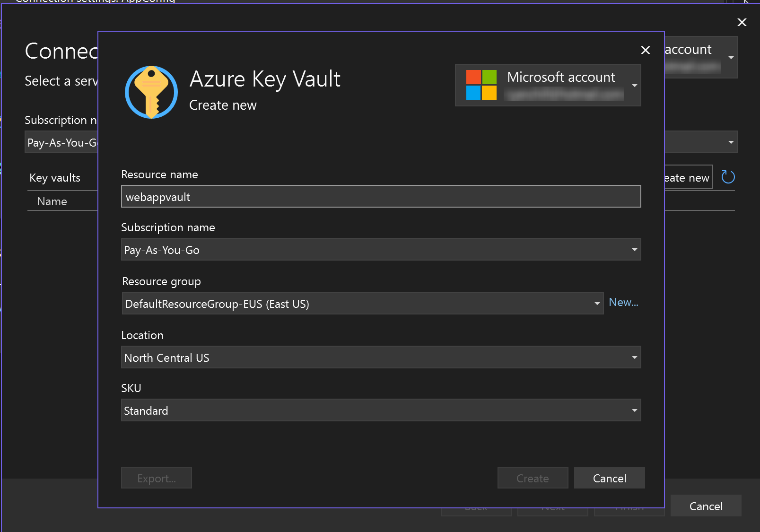
Task: Click the Azure Key Vault key icon
Action: click(x=151, y=92)
